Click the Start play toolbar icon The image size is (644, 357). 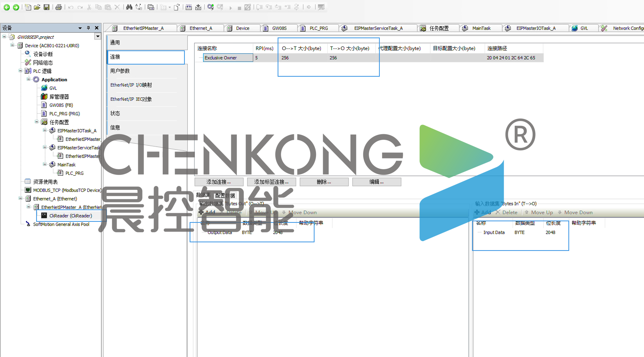[231, 8]
